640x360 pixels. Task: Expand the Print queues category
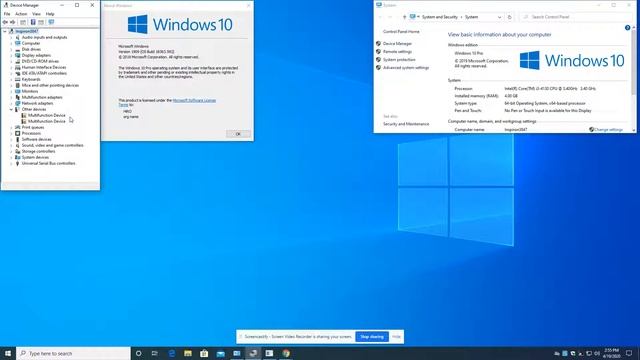(x=11, y=127)
